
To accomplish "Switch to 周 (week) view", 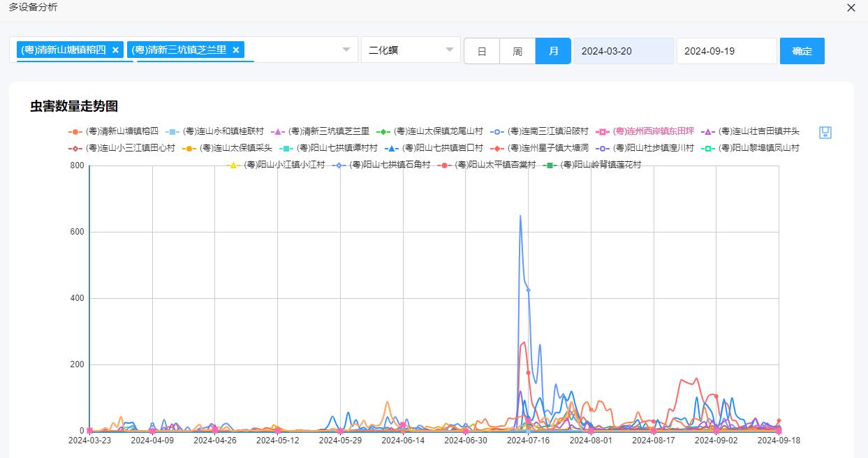I will (517, 51).
